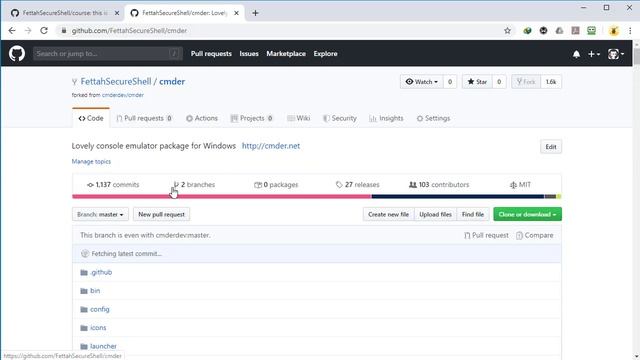Click Upload files

[x=436, y=214]
